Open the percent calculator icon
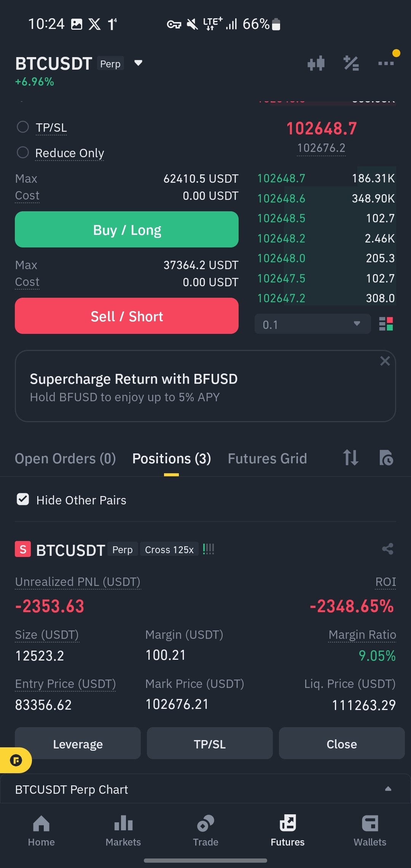 click(x=351, y=63)
